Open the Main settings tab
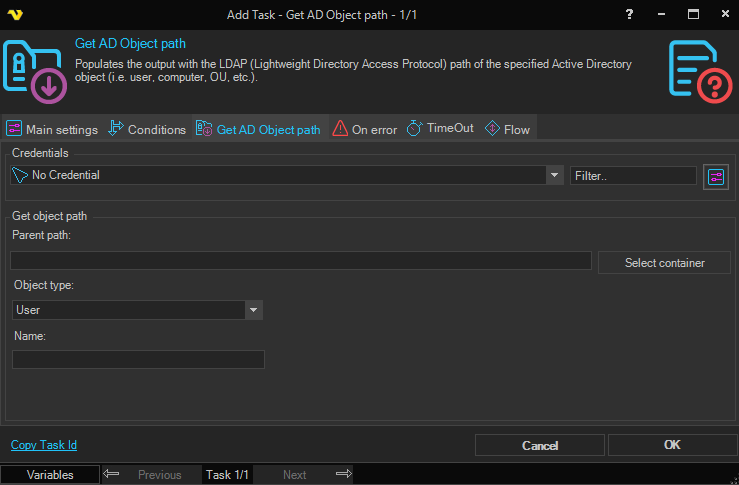The width and height of the screenshot is (739, 485). (x=52, y=129)
